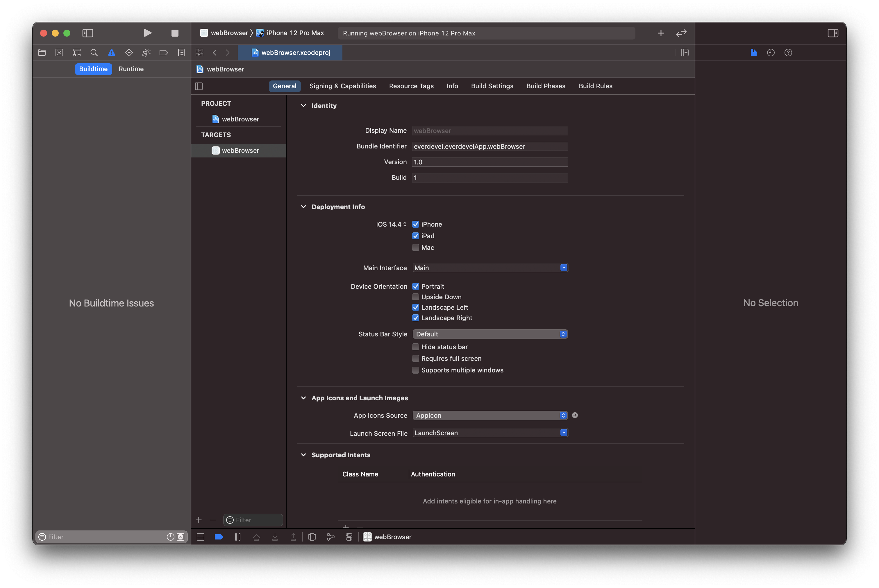Enable Upside Down orientation
This screenshot has width=879, height=588.
[x=415, y=297]
